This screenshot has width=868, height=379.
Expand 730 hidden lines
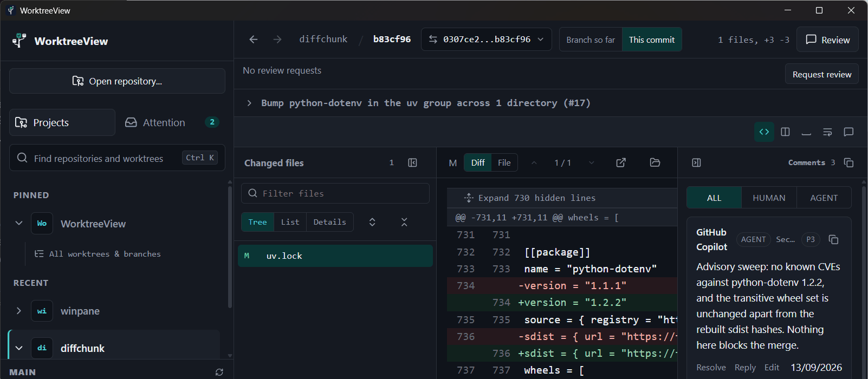click(562, 198)
